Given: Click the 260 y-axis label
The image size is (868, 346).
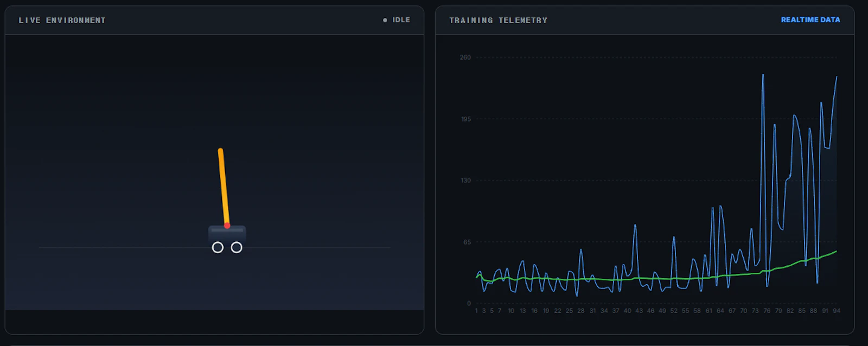Looking at the screenshot, I should click(465, 57).
